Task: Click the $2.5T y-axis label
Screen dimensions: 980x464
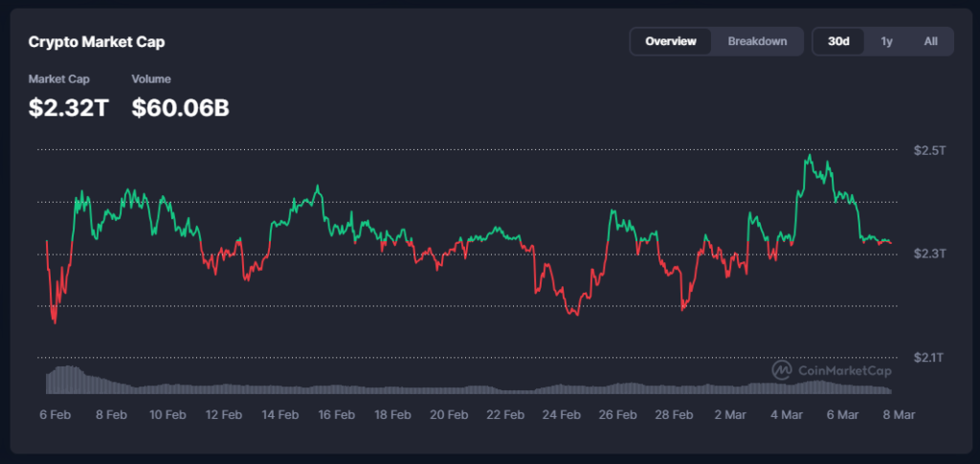Action: (x=928, y=150)
